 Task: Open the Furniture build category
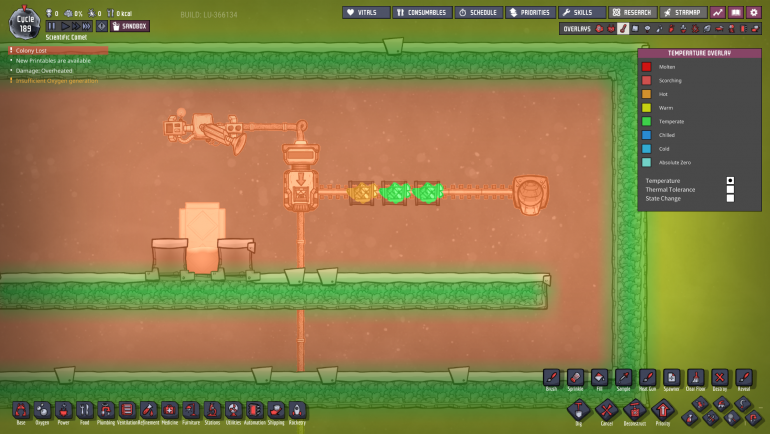[191, 410]
